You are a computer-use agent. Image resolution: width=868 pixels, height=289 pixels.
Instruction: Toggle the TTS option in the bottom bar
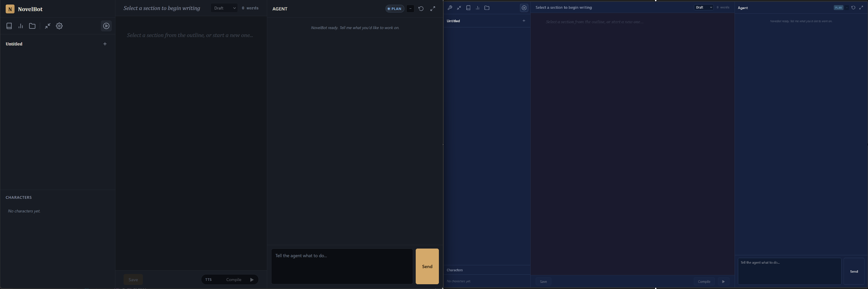tap(209, 279)
